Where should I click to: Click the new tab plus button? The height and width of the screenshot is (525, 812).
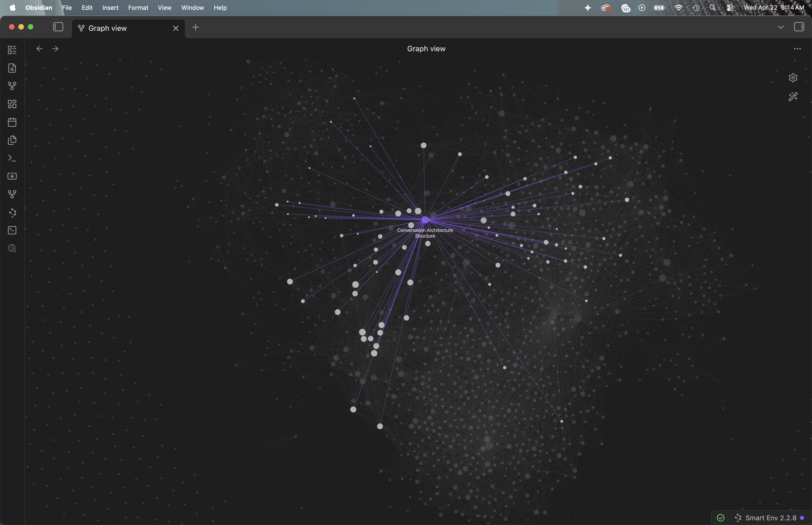coord(195,28)
